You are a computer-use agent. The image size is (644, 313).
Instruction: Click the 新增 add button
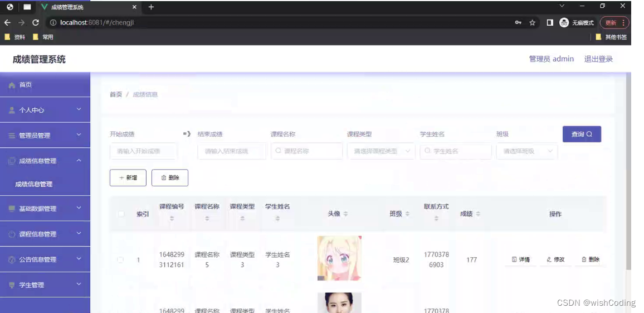coord(128,177)
